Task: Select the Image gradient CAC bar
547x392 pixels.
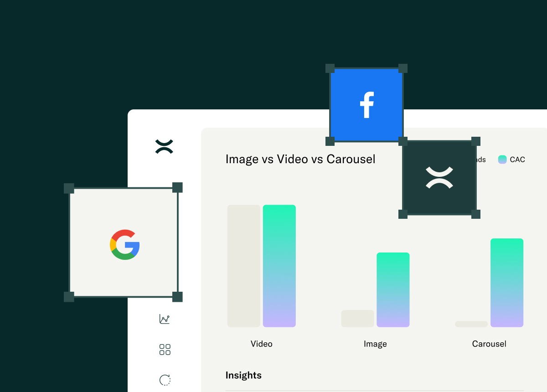Action: point(393,290)
